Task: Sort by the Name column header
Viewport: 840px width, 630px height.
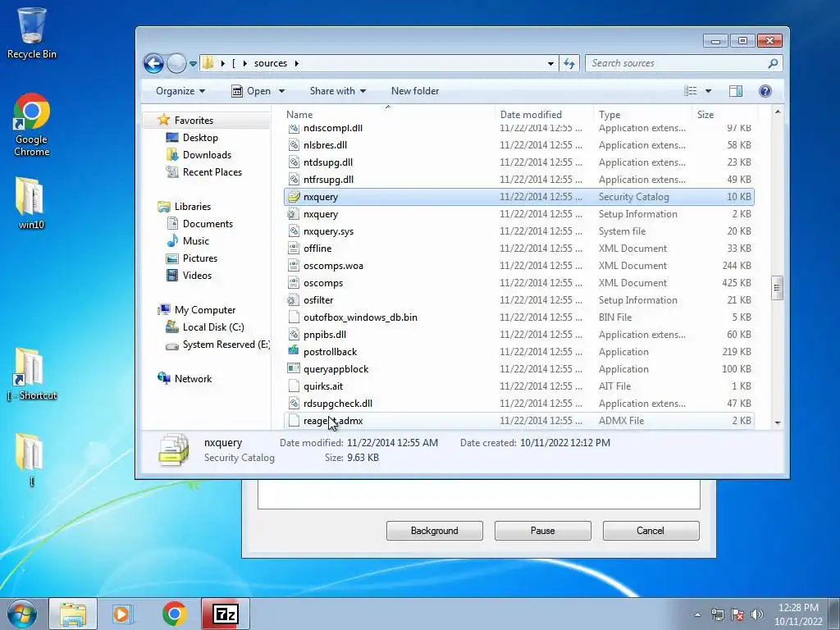Action: [x=299, y=115]
